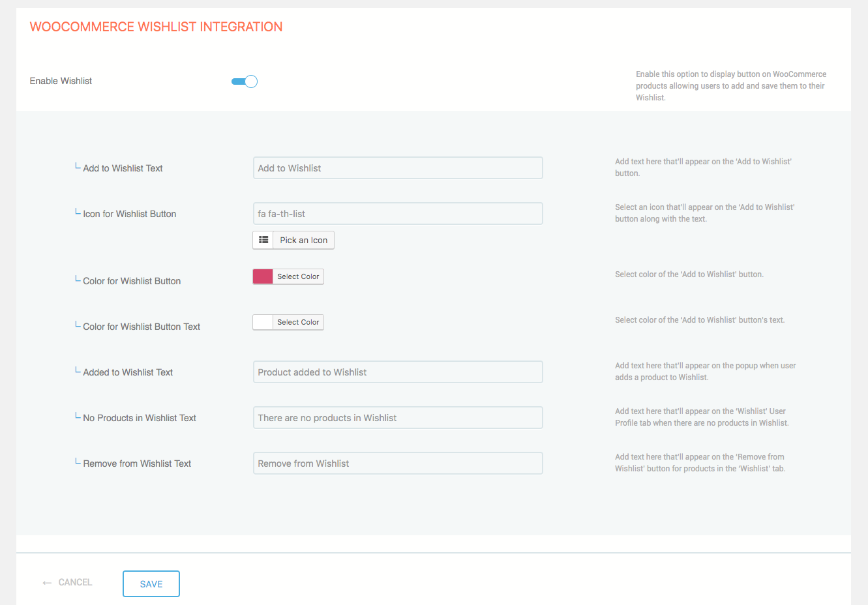Click the WooCommerce Wishlist Integration heading

(156, 27)
